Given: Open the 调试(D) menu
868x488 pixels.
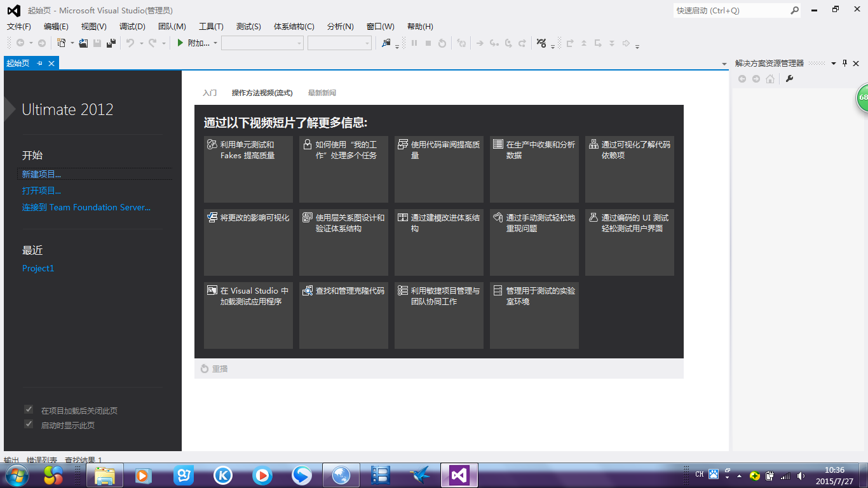Looking at the screenshot, I should point(132,26).
